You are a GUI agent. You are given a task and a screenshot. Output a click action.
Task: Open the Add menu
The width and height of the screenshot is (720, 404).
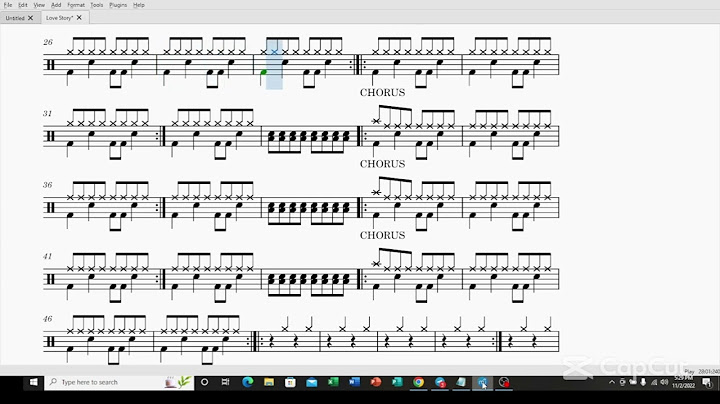coord(56,5)
